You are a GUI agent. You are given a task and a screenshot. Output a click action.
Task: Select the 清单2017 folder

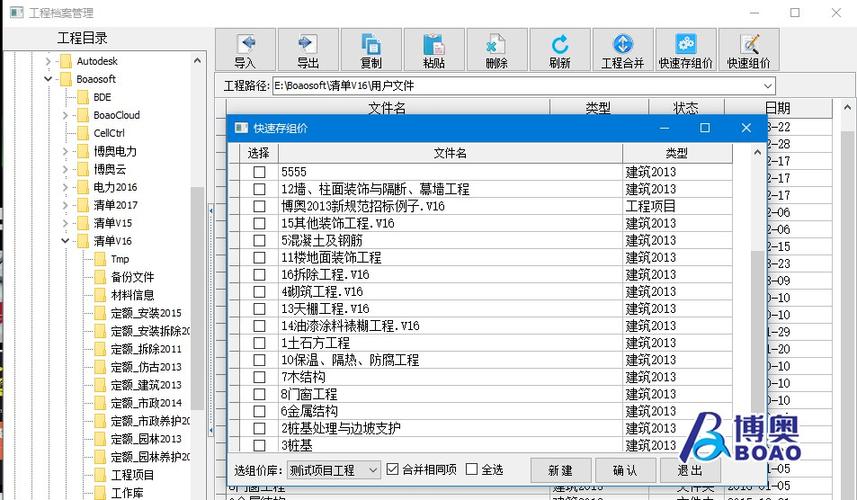(107, 205)
